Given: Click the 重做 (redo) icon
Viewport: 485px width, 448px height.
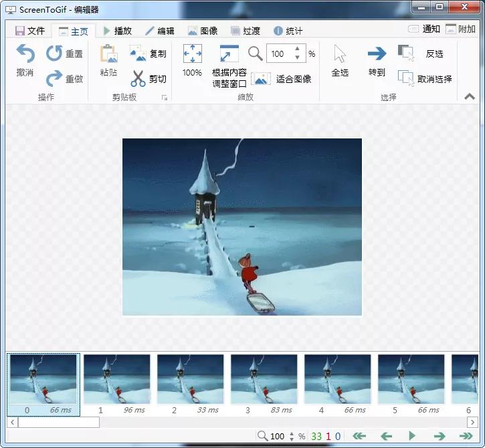Looking at the screenshot, I should point(54,79).
